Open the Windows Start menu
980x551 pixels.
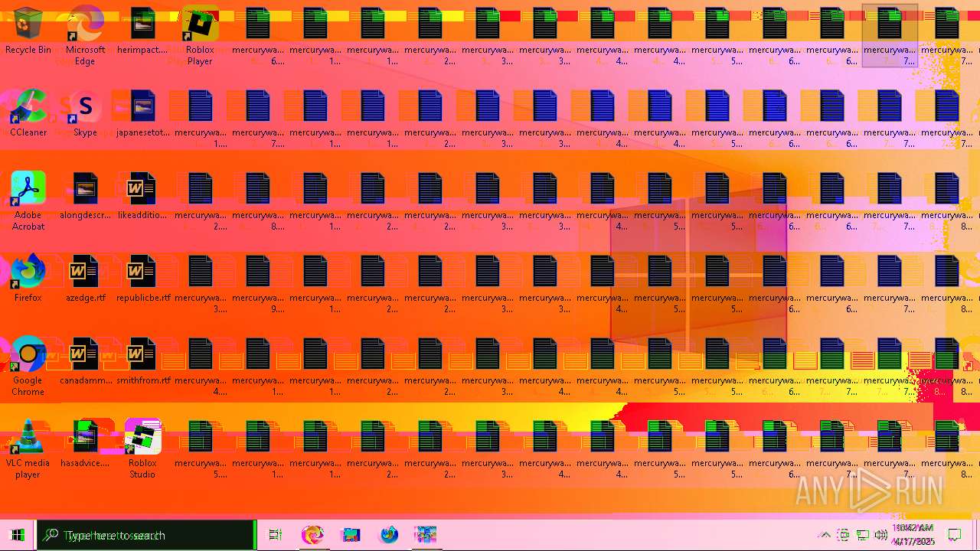[18, 535]
